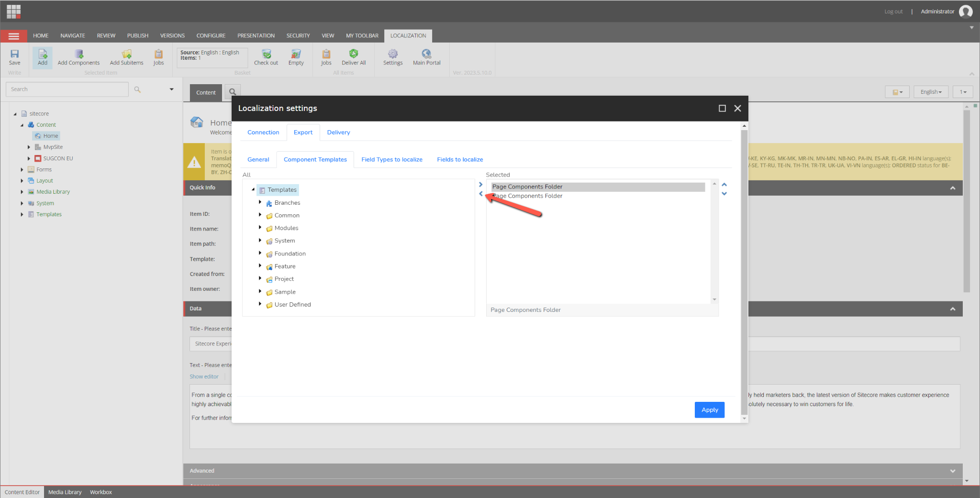
Task: Switch to the Delivery tab
Action: pos(338,133)
